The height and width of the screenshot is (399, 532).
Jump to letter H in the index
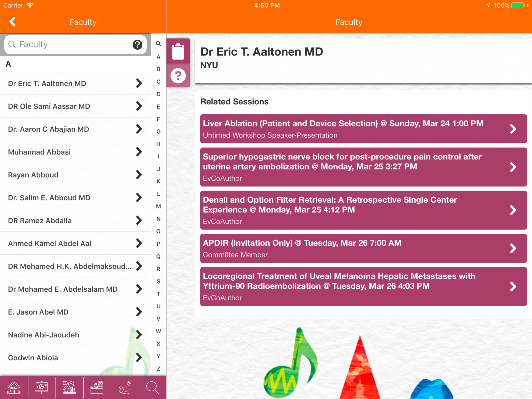[x=158, y=144]
